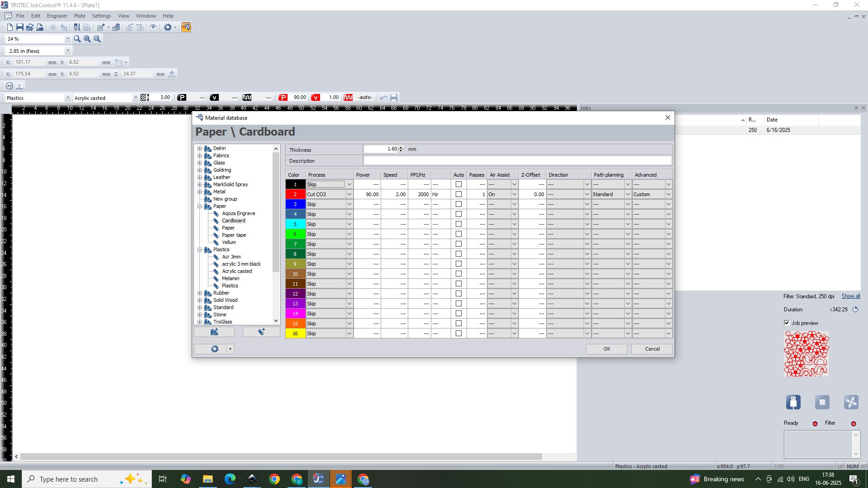868x488 pixels.
Task: Click the zoom out magnifier icon
Action: tap(97, 39)
